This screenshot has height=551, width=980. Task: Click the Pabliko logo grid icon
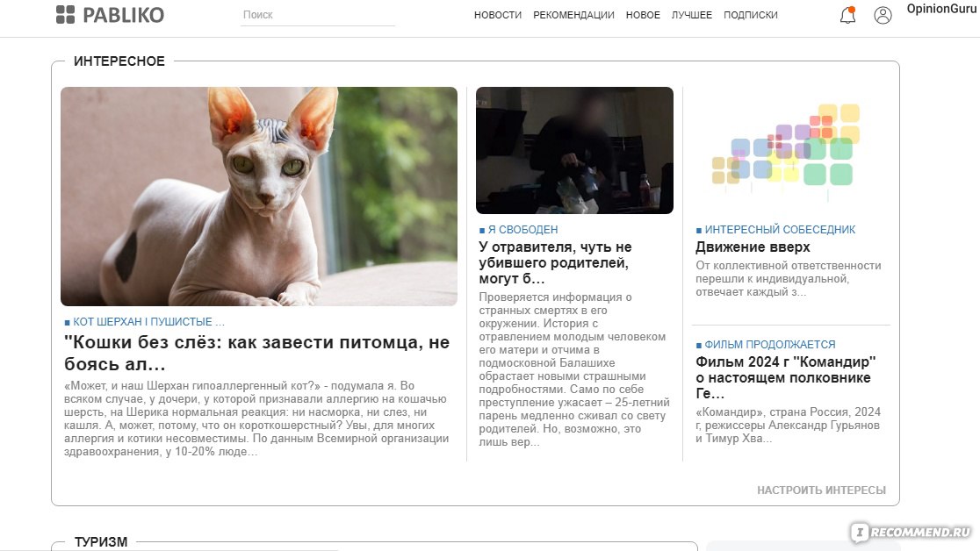(x=65, y=14)
